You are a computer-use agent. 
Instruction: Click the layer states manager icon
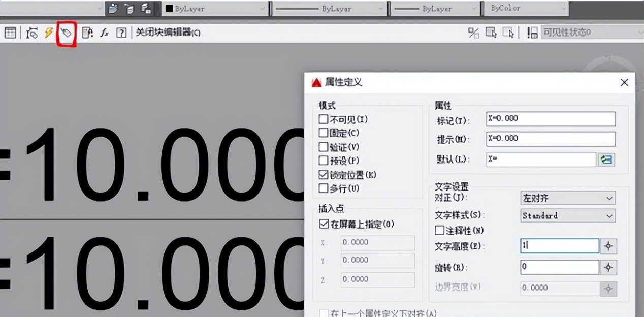(146, 8)
